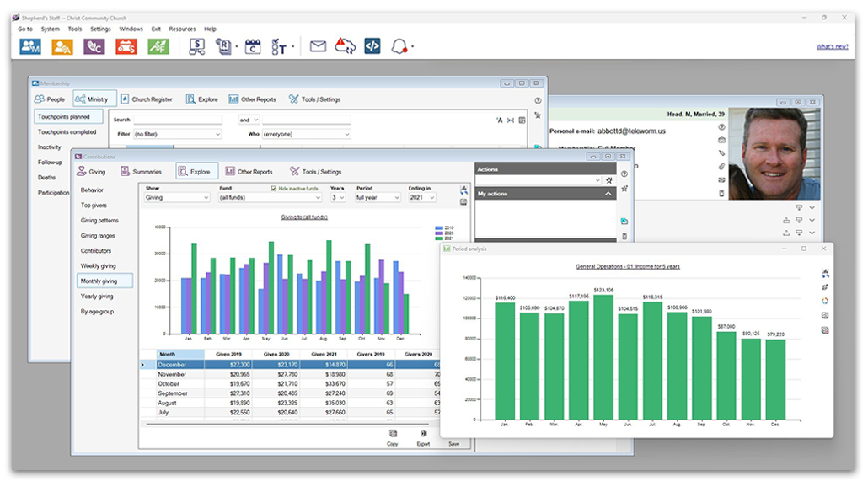Open the purple Contributions module icon

point(94,47)
